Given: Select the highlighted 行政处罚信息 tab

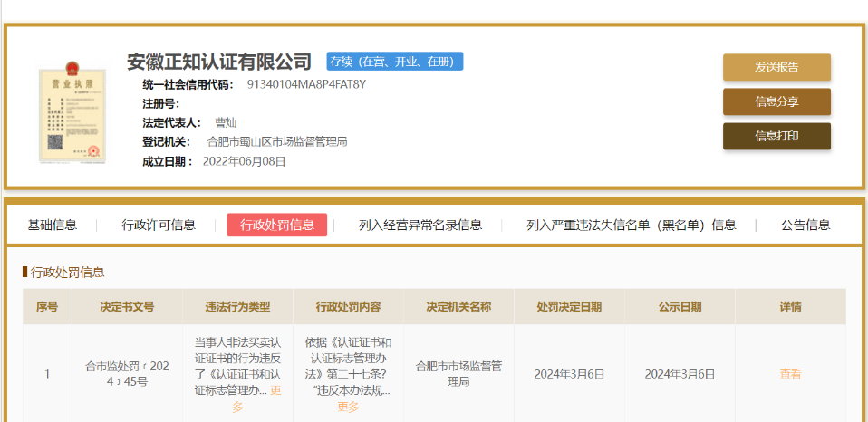Looking at the screenshot, I should point(277,225).
